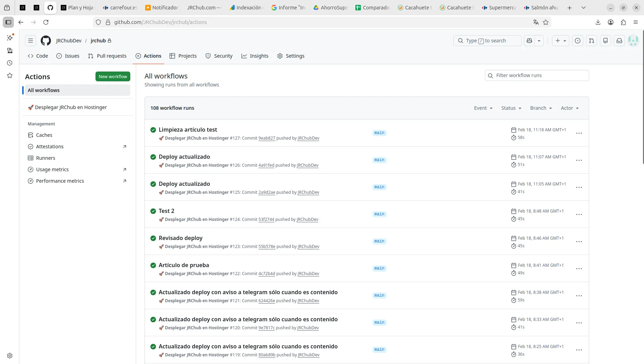Click the browser translate page icon
644x364 pixels.
tap(536, 22)
